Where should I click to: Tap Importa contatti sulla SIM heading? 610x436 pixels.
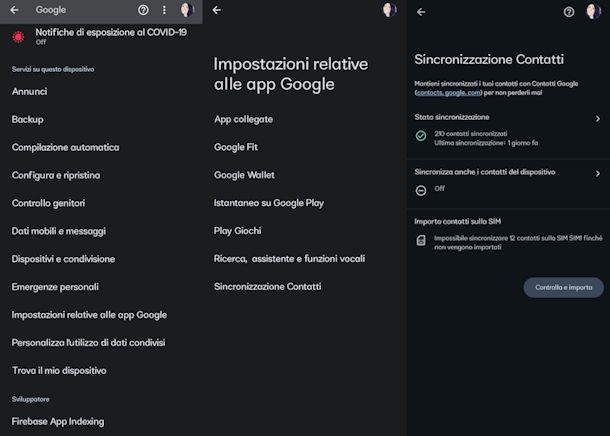click(458, 222)
